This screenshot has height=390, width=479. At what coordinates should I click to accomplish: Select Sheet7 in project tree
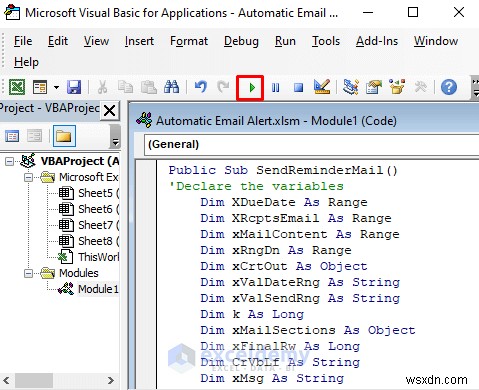tap(95, 225)
